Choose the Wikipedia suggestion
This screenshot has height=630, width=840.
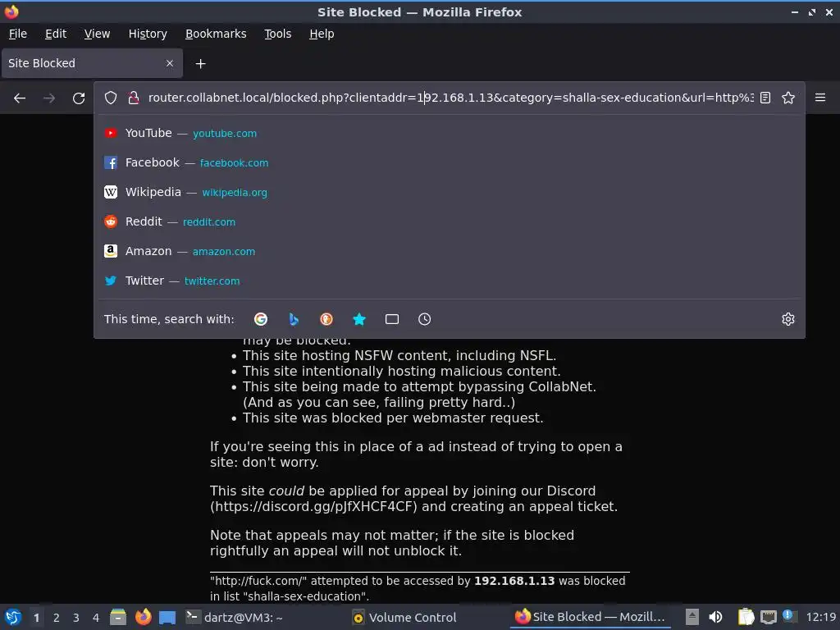[450, 192]
